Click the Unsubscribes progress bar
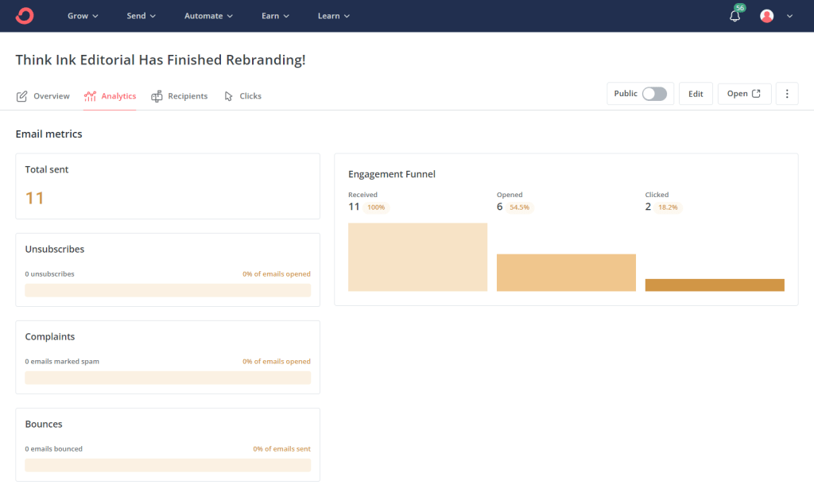 168,290
